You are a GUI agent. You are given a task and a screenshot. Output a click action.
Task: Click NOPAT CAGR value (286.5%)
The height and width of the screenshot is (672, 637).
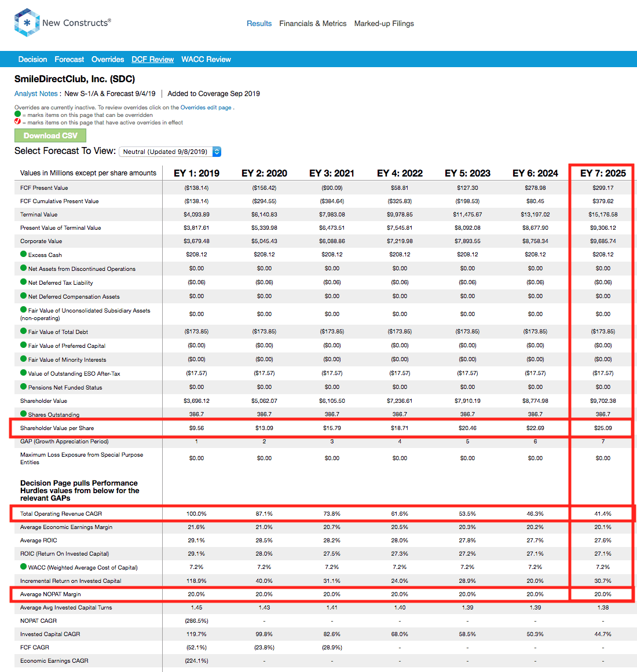(x=196, y=620)
